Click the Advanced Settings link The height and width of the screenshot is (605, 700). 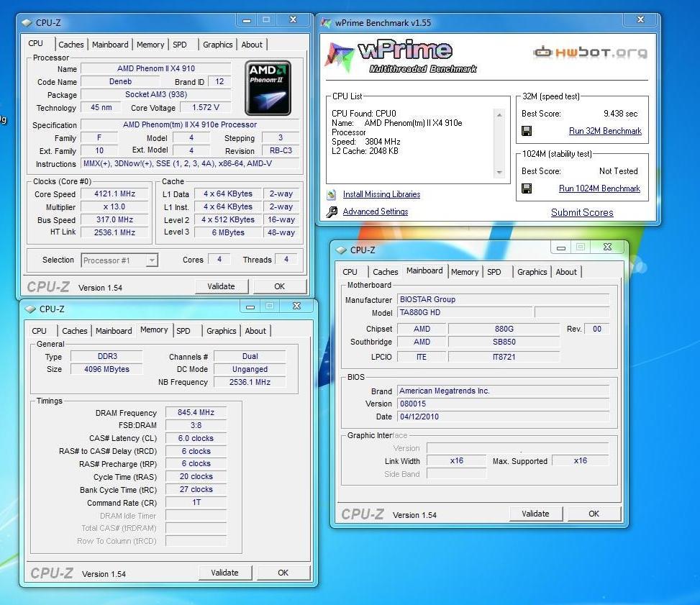pos(376,211)
